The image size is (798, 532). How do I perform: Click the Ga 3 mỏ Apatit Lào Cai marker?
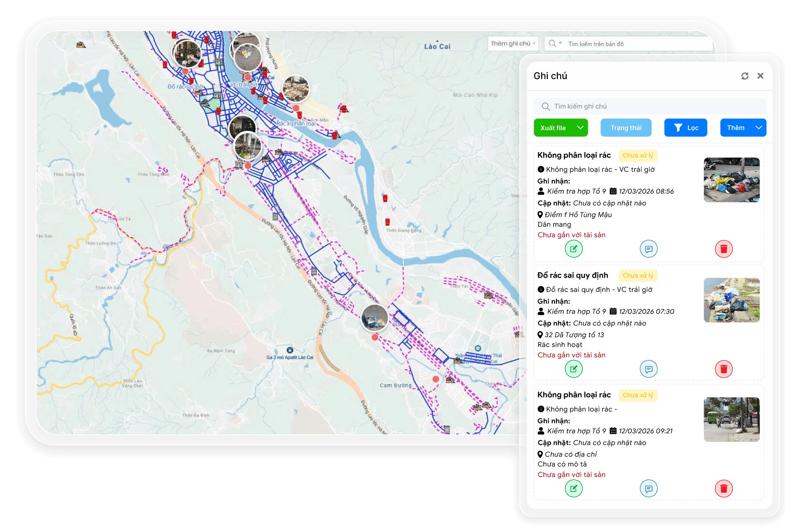point(290,350)
